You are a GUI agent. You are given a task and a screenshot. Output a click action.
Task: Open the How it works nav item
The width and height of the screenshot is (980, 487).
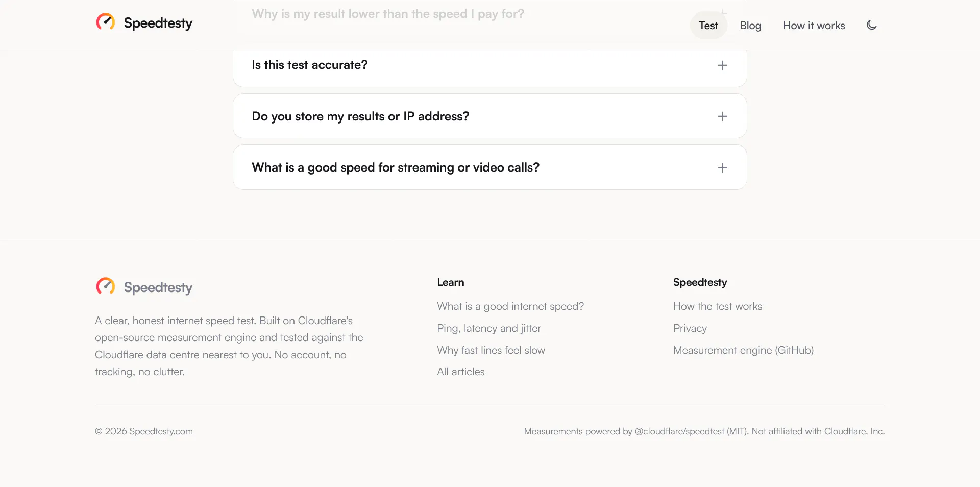pos(814,26)
